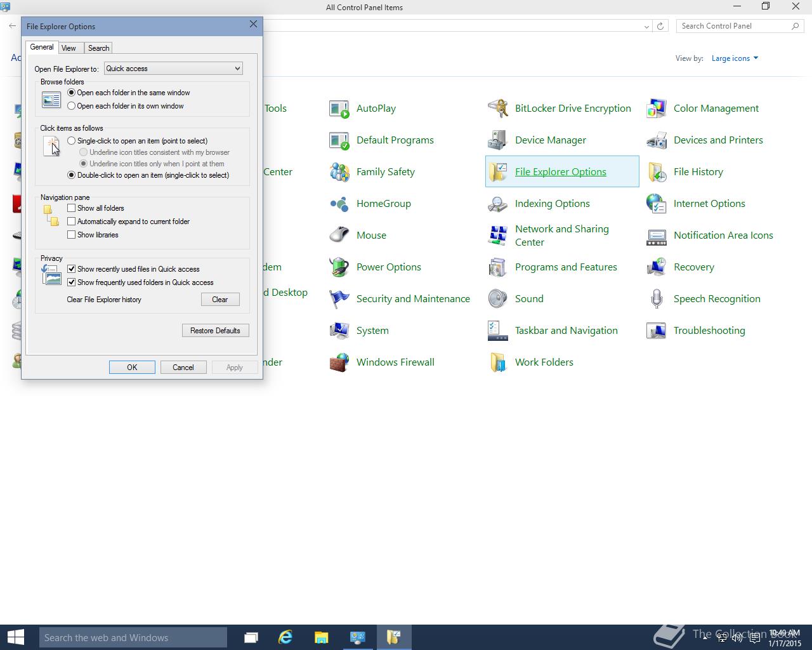
Task: Expand the address bar history dropdown arrow
Action: pyautogui.click(x=646, y=26)
